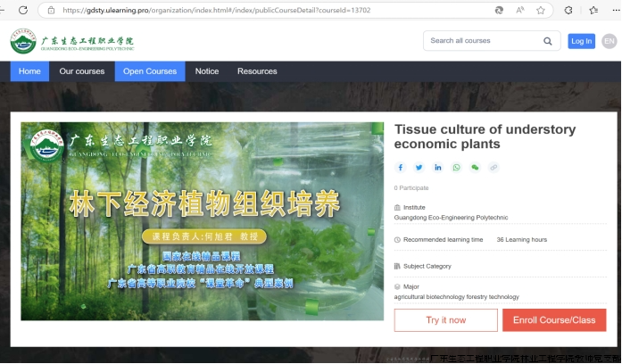622x364 pixels.
Task: Open the Home tab
Action: coord(29,71)
